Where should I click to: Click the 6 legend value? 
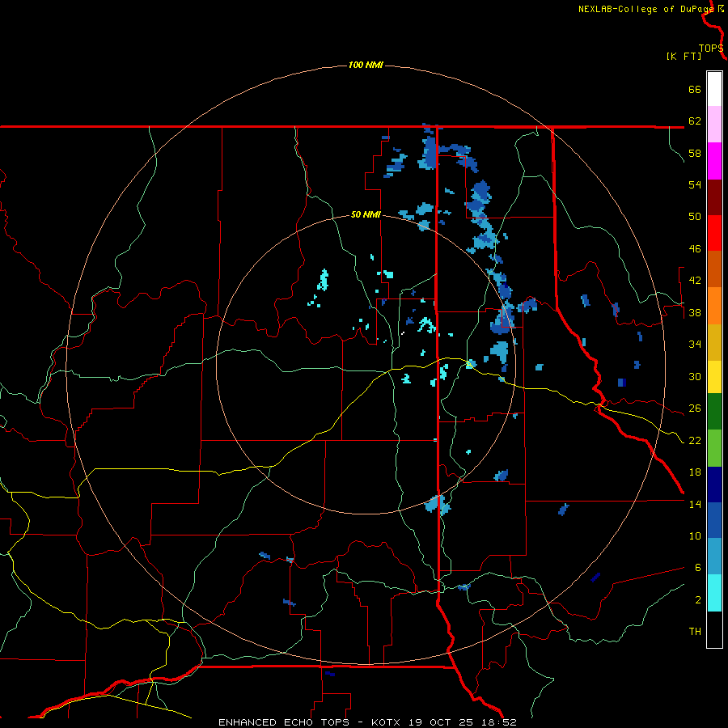point(698,568)
